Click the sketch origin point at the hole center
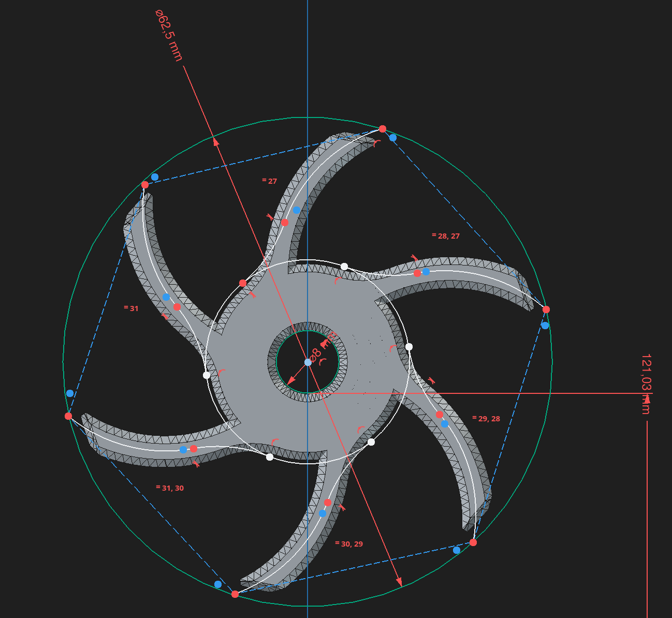 tap(308, 362)
